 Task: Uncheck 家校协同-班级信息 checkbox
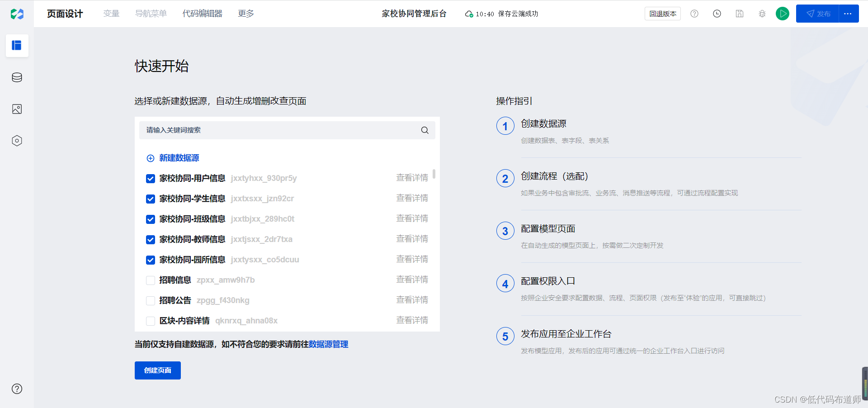[151, 219]
